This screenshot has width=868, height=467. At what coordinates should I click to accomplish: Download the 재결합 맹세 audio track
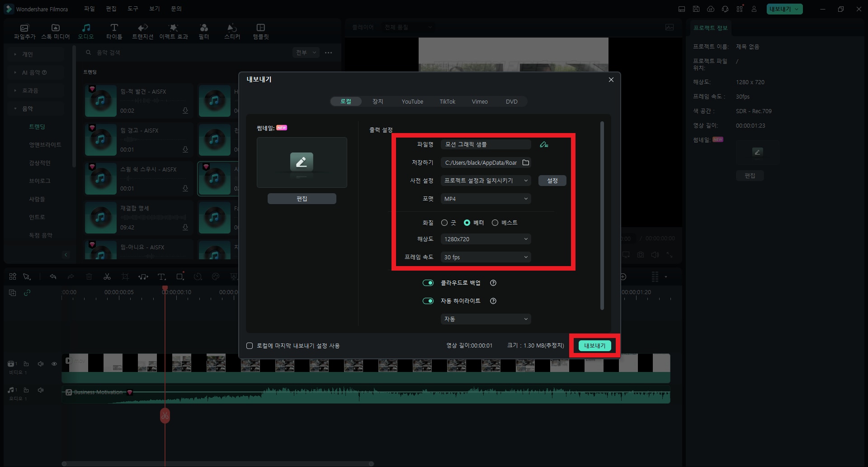[185, 227]
